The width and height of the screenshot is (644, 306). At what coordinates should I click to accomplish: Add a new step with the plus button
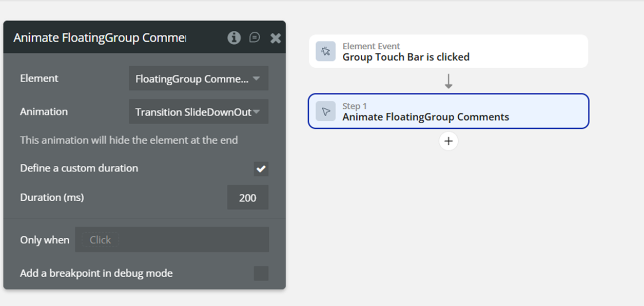[x=448, y=141]
